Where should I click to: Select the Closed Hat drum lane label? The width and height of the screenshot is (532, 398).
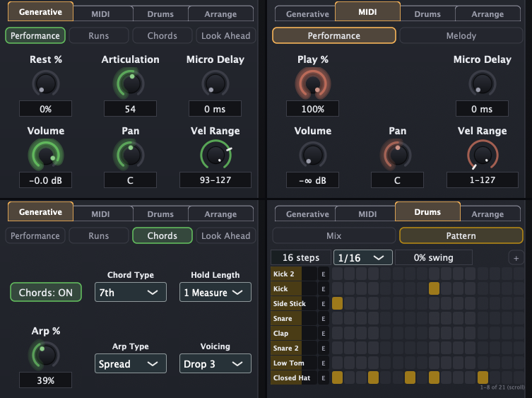(x=294, y=378)
